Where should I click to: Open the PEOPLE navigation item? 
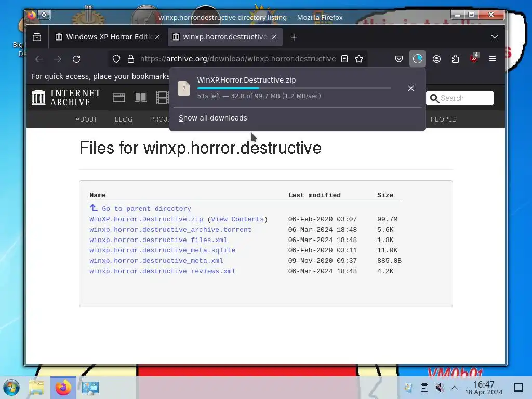443,119
